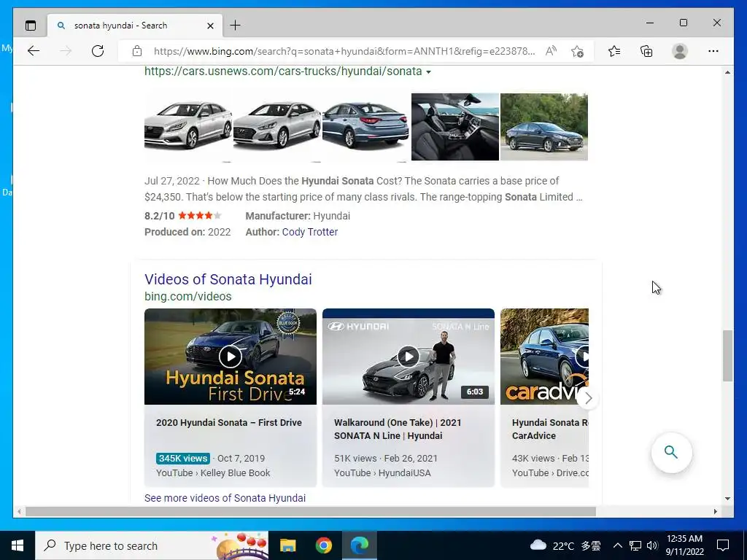This screenshot has width=747, height=560.
Task: Play Walkaround 2021 SONATA N Line video
Action: tap(409, 357)
